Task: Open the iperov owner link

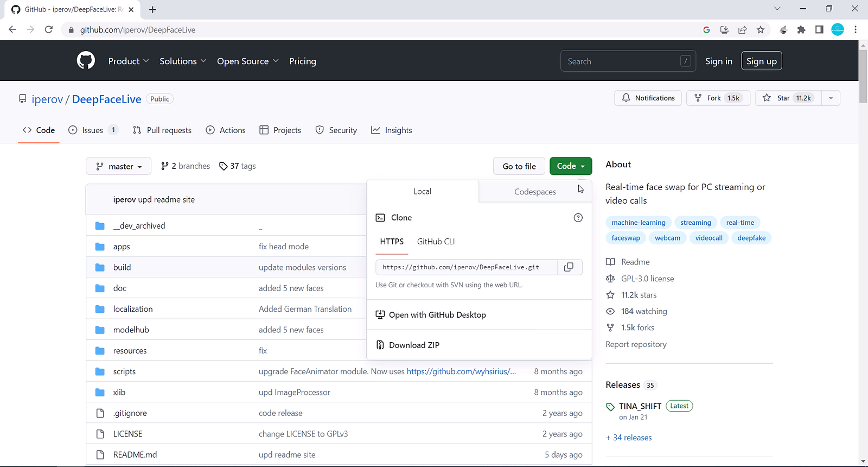Action: (47, 99)
